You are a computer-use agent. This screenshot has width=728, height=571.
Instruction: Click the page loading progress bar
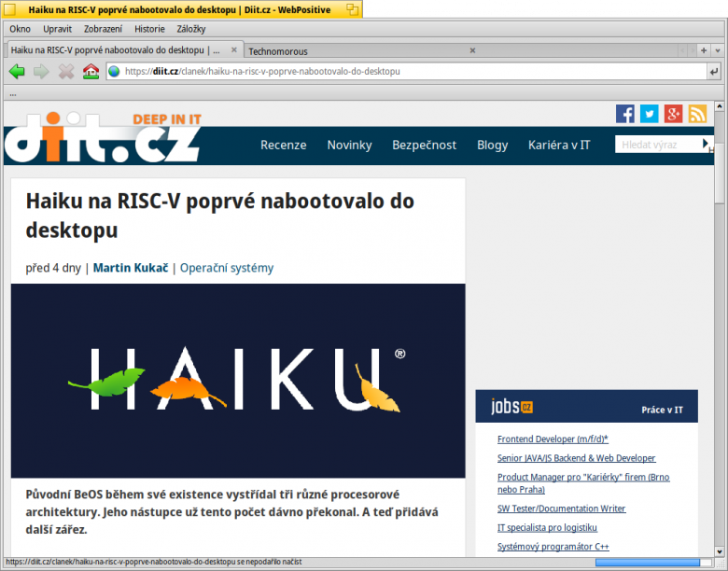click(653, 563)
